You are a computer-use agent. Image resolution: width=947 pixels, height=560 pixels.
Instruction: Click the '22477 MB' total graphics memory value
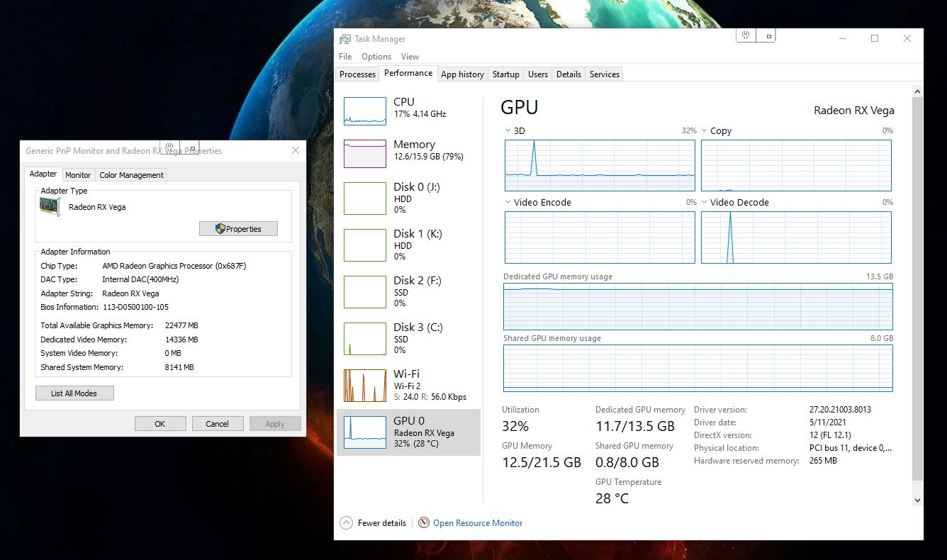click(181, 325)
